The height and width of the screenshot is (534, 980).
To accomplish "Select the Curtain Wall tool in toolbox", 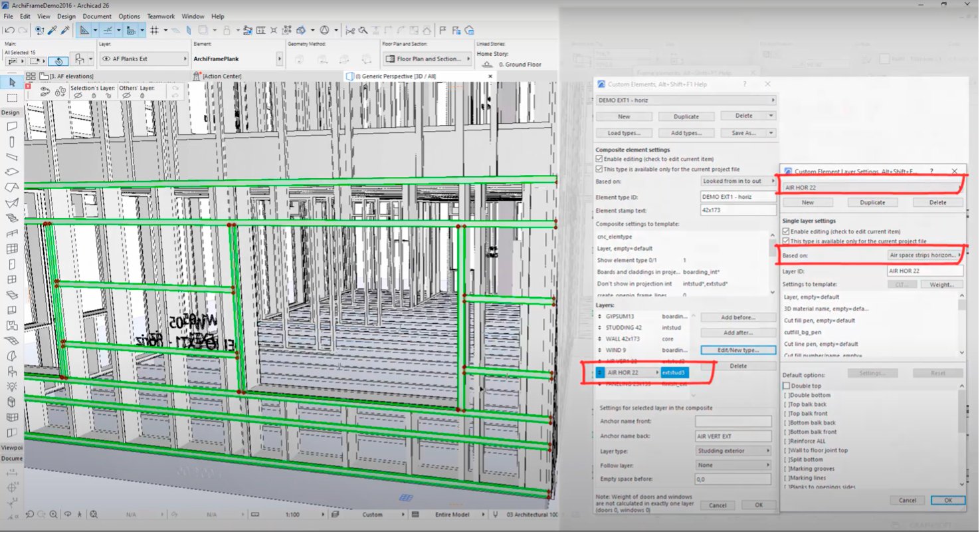I will click(x=11, y=249).
